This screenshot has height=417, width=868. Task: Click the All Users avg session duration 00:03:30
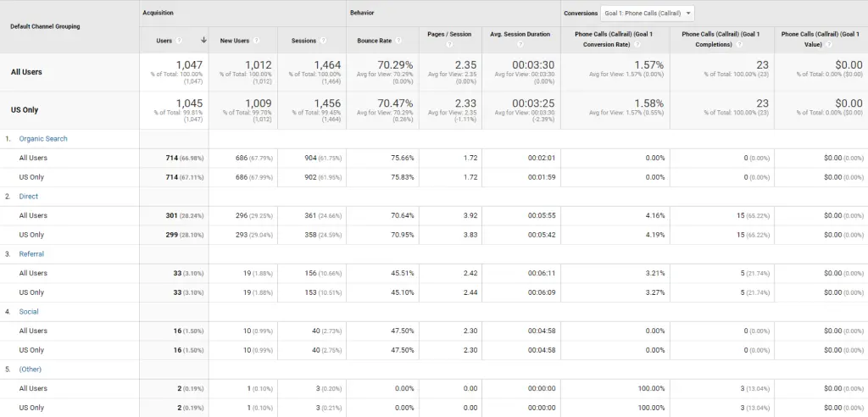(533, 64)
